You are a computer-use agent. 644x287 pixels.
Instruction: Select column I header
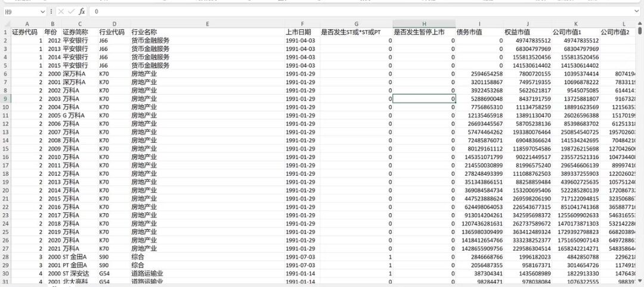pos(479,23)
